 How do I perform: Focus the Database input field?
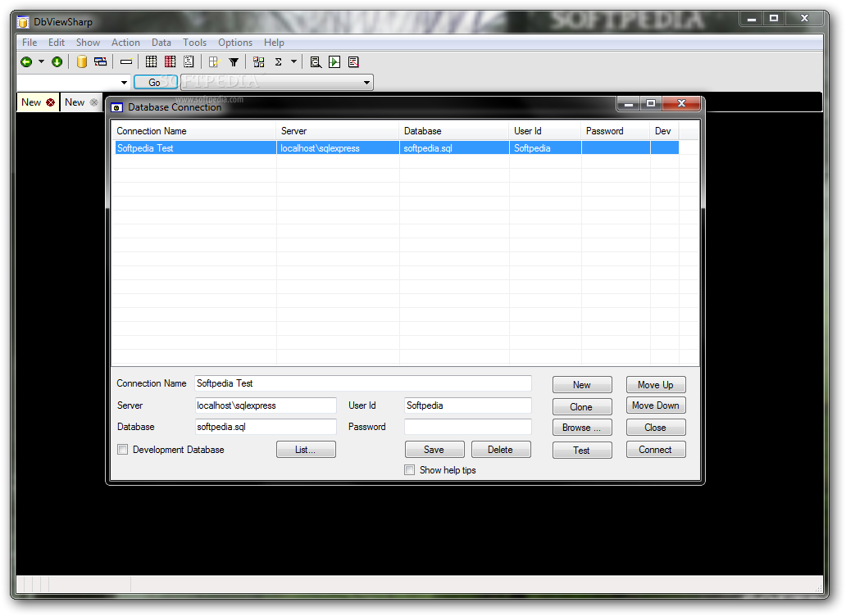click(266, 427)
